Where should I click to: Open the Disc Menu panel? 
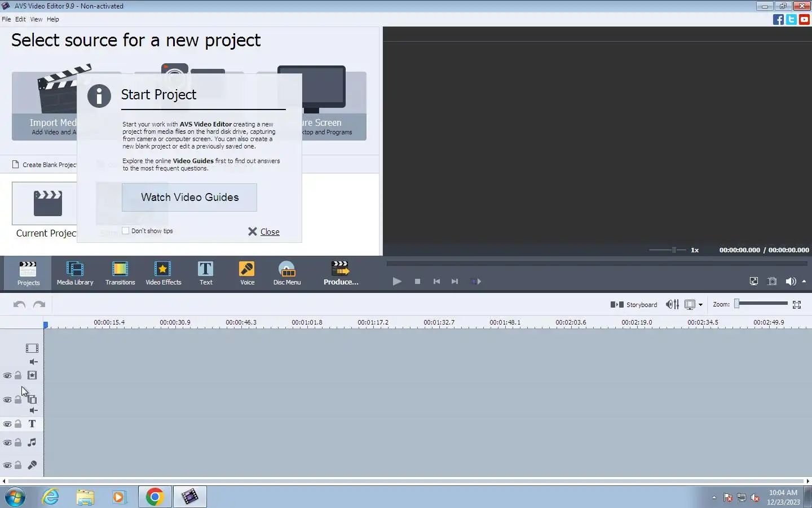[x=287, y=273]
